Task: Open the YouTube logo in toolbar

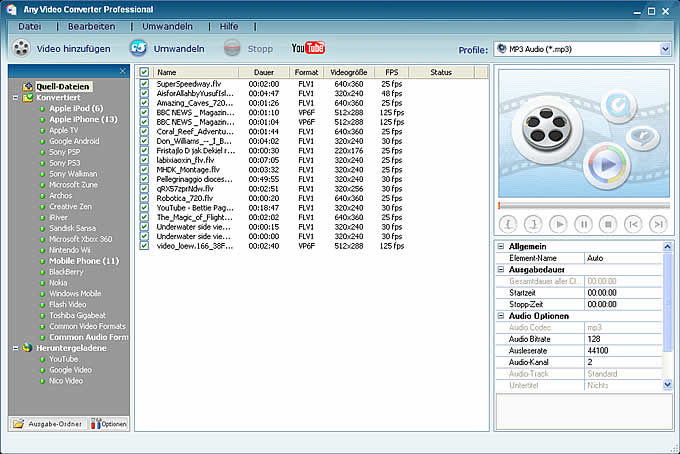Action: pos(308,48)
